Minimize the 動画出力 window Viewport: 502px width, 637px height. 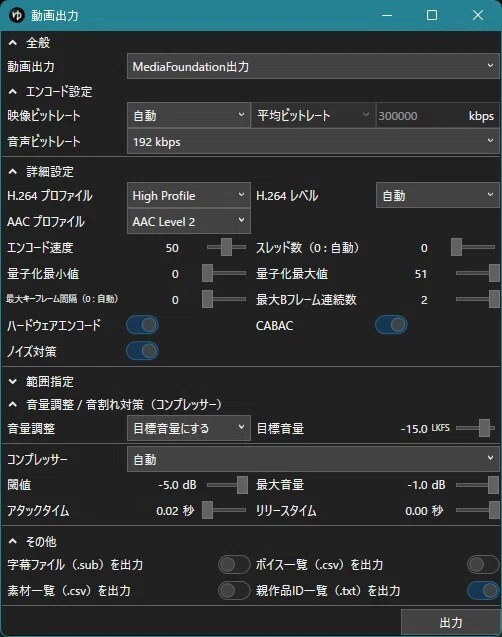(387, 15)
